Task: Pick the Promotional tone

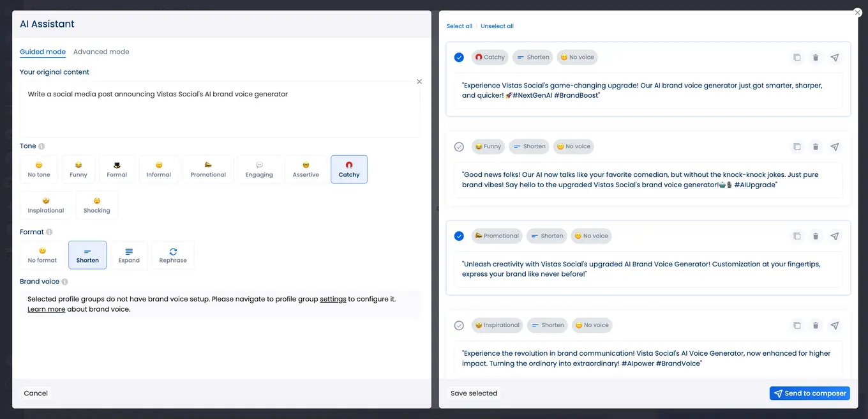Action: point(208,169)
